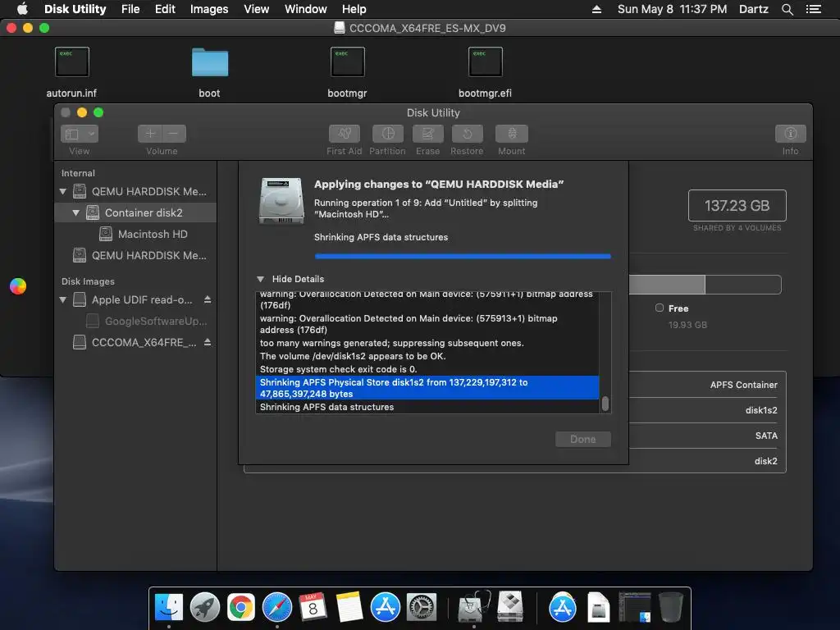Click the Dartz user name in menu bar
Viewport: 840px width, 630px height.
[x=753, y=9]
